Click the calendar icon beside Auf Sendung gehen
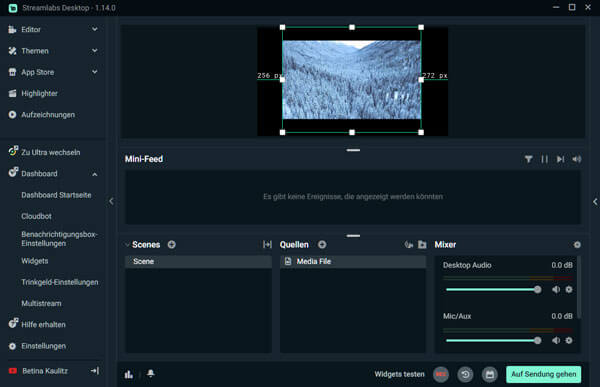The width and height of the screenshot is (600, 387). click(x=490, y=374)
